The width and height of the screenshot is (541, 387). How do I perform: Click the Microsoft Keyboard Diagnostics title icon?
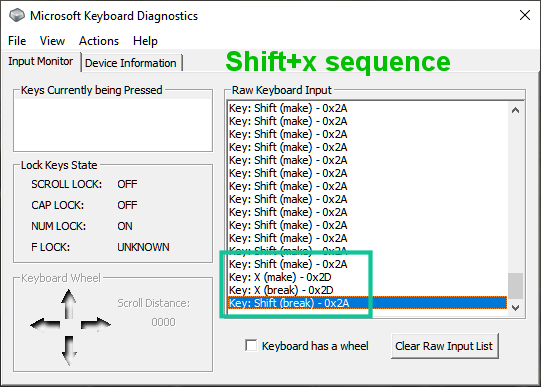pos(17,16)
